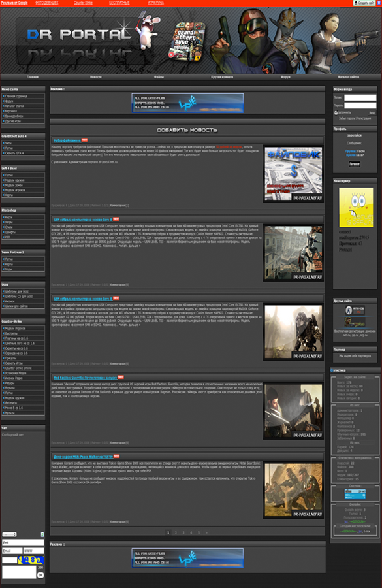Open the first USN собрала компьютер news title
This screenshot has width=382, height=588.
coord(83,220)
